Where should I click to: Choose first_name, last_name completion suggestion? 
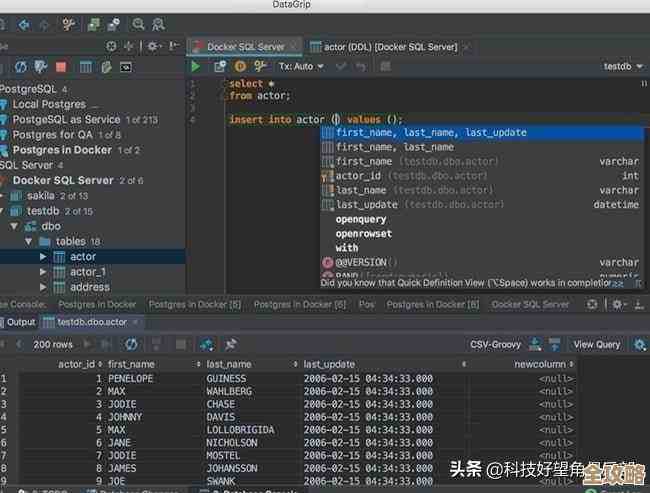pos(482,147)
